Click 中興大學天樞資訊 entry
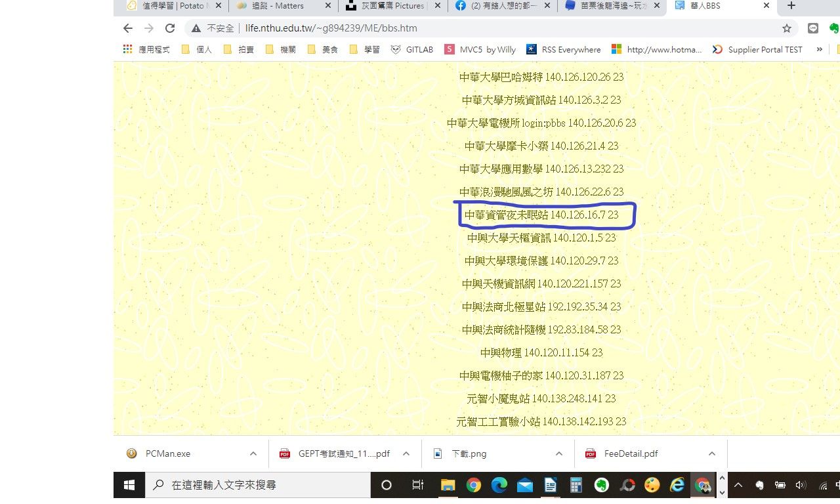Viewport: 840px width, 504px height. [541, 238]
